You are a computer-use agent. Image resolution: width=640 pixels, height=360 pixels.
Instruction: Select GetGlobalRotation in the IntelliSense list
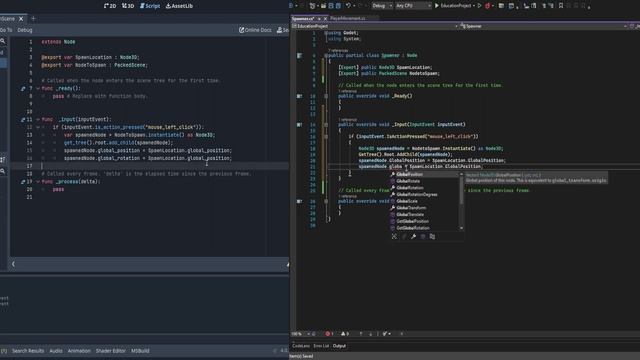coord(424,228)
